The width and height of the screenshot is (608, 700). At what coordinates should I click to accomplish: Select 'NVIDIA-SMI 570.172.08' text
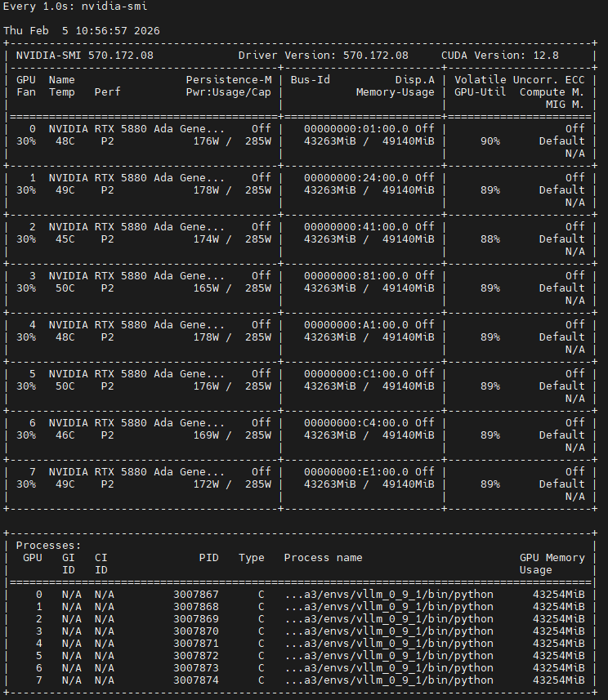pyautogui.click(x=84, y=56)
